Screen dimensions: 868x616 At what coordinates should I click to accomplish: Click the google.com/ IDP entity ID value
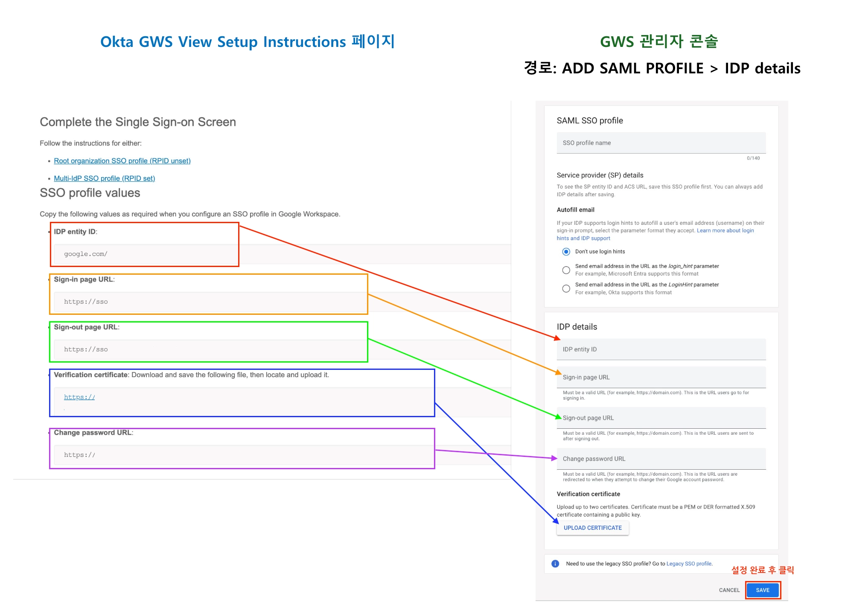tap(86, 254)
